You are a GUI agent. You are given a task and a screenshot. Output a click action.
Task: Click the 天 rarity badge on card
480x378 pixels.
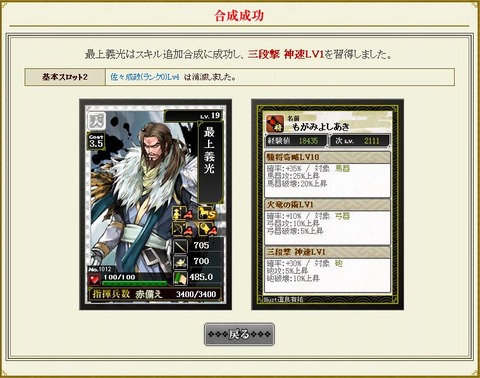pyautogui.click(x=97, y=121)
